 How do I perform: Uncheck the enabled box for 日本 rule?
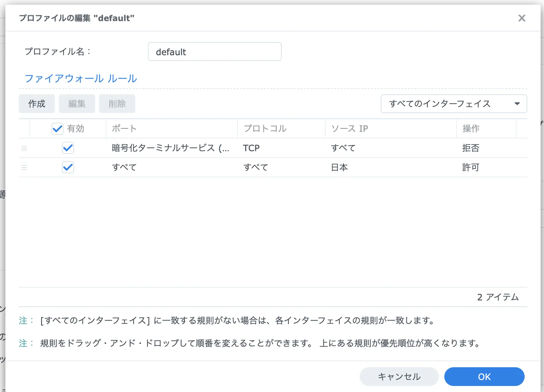(x=68, y=167)
